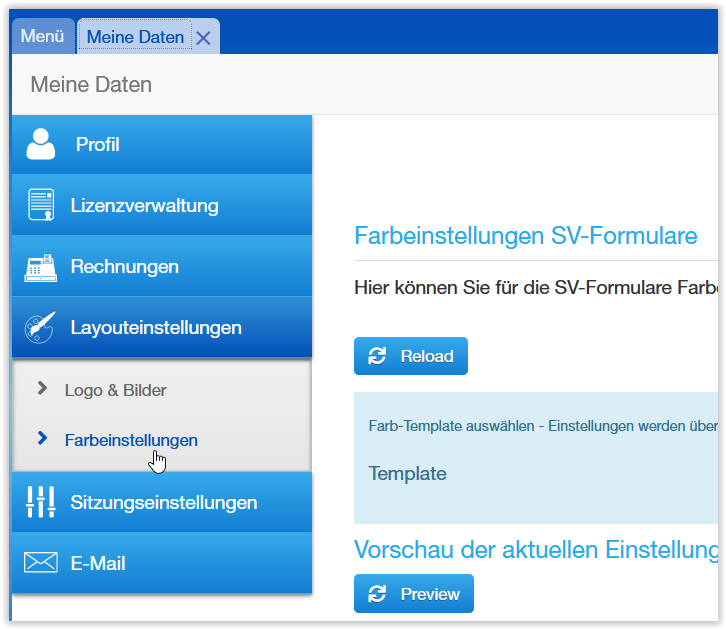The height and width of the screenshot is (629, 726).
Task: Click the circular arrows icon on Reload
Action: coord(377,356)
